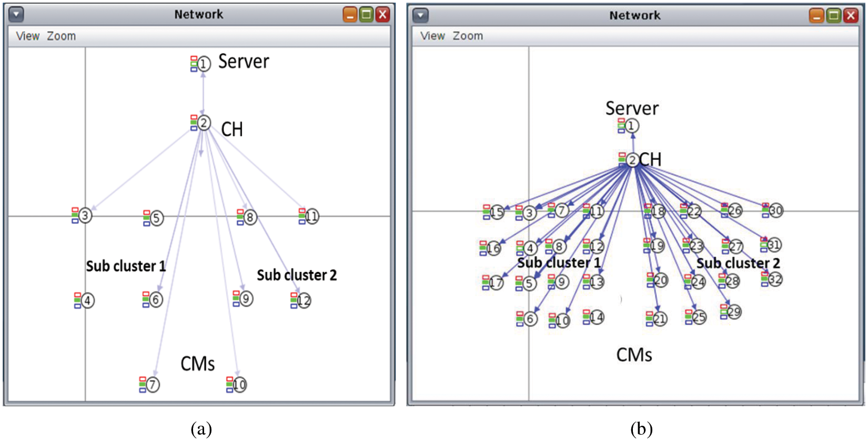Viewport: 868px width, 441px height.
Task: Open Zoom menu in right Network window
Action: pos(468,36)
